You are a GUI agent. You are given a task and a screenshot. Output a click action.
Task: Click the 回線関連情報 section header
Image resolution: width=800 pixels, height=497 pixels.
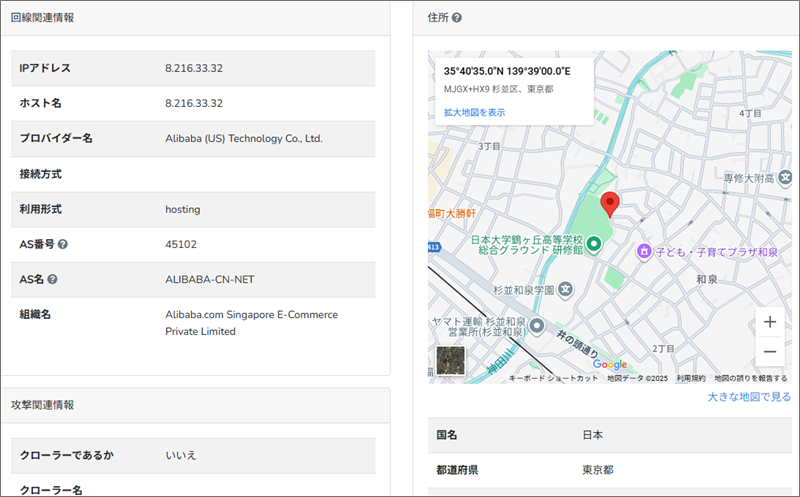coord(42,18)
